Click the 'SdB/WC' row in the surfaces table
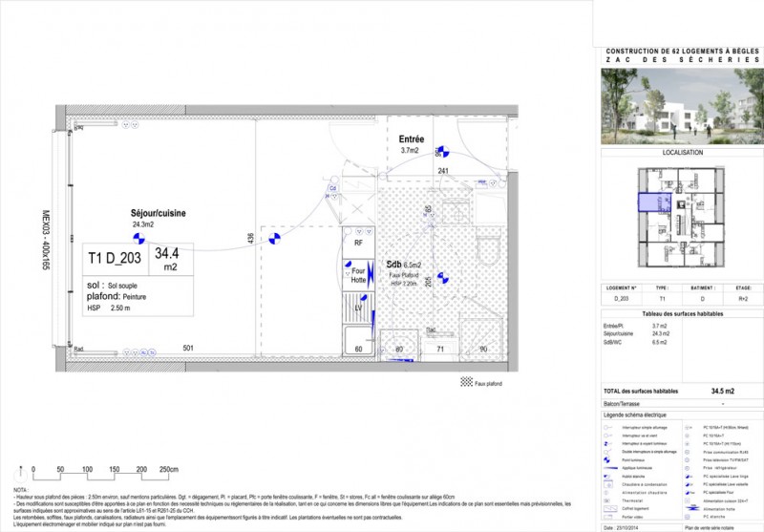The width and height of the screenshot is (764, 532). [x=635, y=342]
